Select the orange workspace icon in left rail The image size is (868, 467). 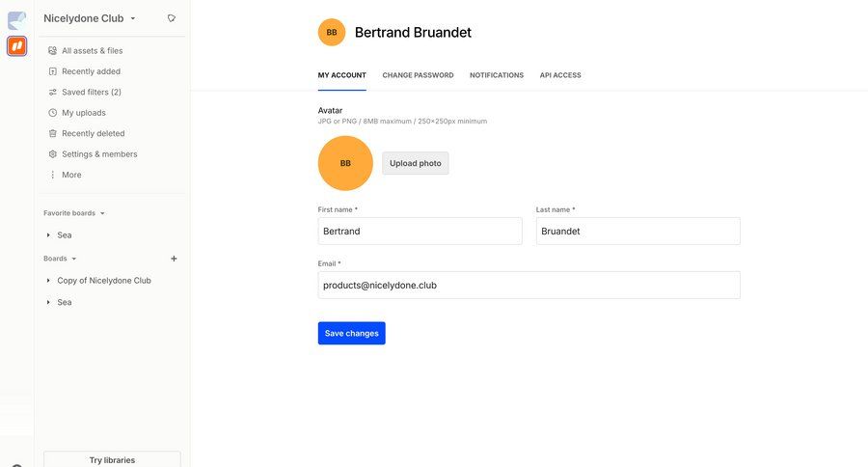(16, 46)
